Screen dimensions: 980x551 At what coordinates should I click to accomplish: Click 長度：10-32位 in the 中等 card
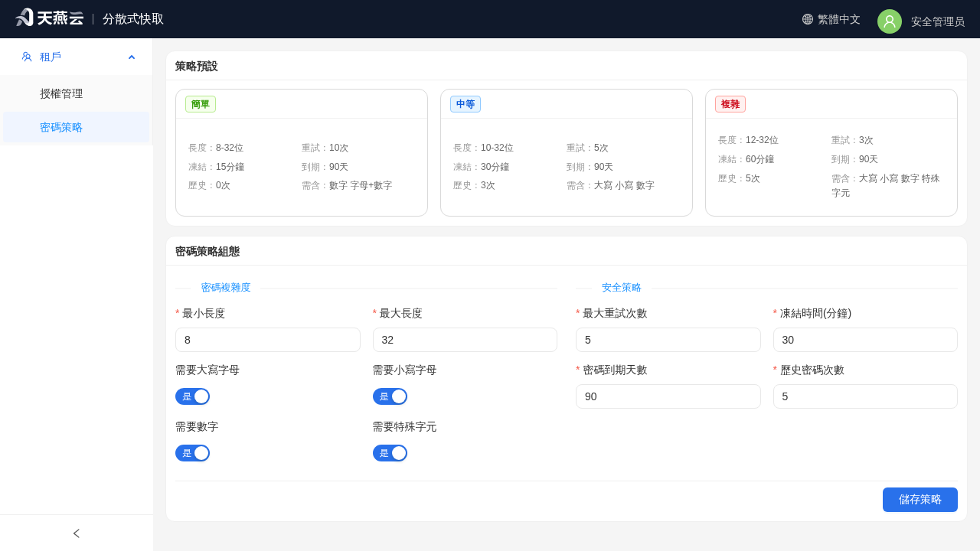coord(483,148)
